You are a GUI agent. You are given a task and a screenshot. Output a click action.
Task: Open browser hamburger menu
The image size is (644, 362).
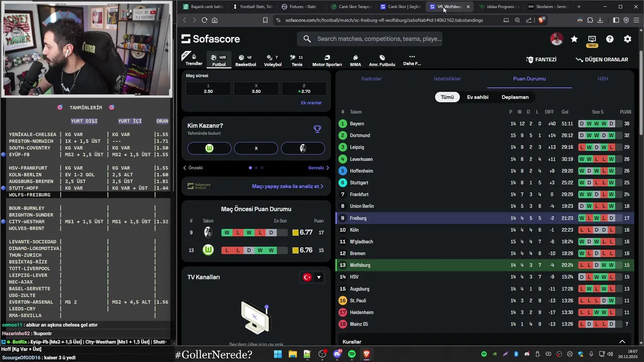point(635,20)
